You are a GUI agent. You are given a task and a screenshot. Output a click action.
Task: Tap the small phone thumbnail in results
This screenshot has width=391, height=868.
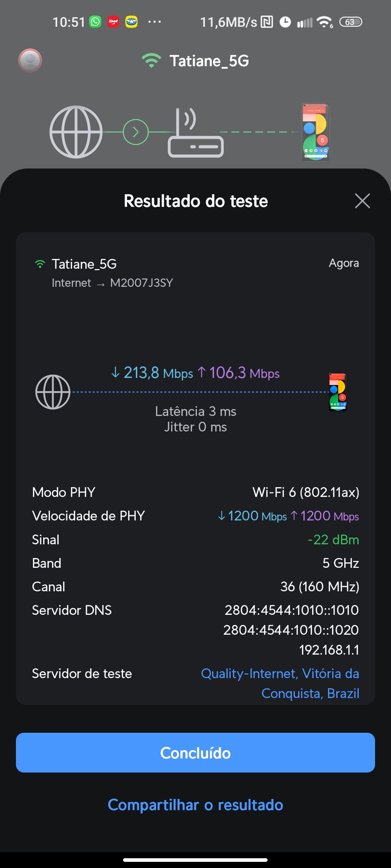[x=338, y=392]
